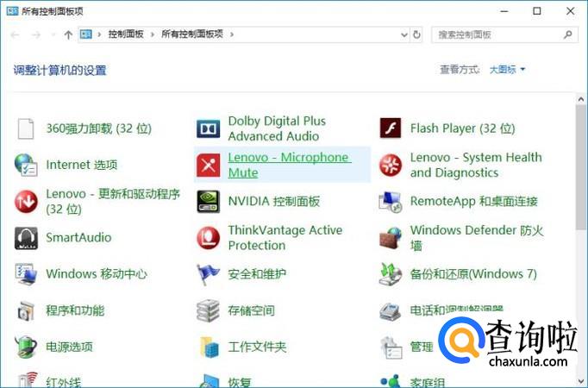Click the 安全和维护 flag icon
588x388 pixels.
point(208,274)
